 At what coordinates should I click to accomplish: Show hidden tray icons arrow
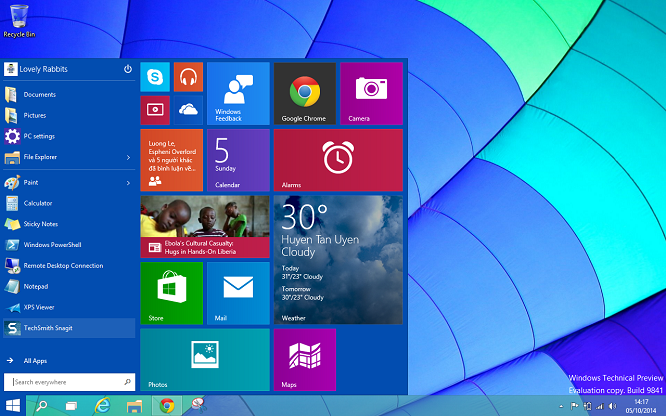(x=561, y=406)
